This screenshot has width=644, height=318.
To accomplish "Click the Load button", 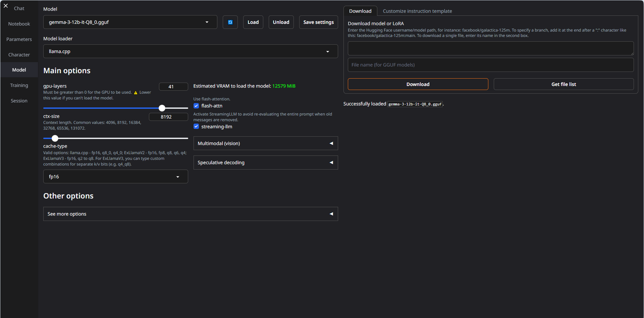I will pos(253,22).
